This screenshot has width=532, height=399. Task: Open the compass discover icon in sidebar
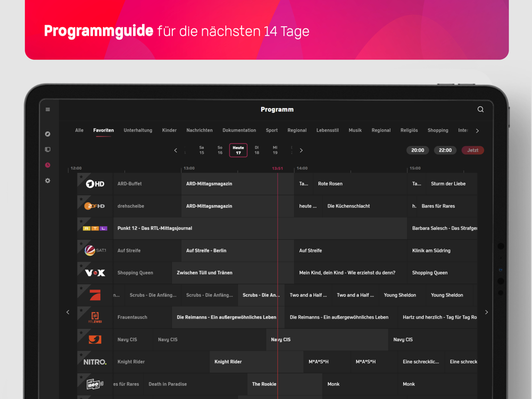tap(48, 134)
